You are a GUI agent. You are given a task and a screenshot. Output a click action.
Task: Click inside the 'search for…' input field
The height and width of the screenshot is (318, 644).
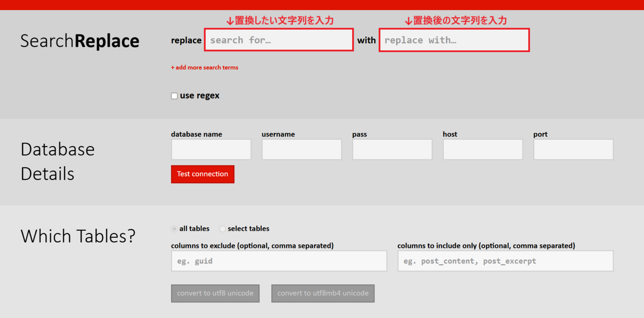278,39
